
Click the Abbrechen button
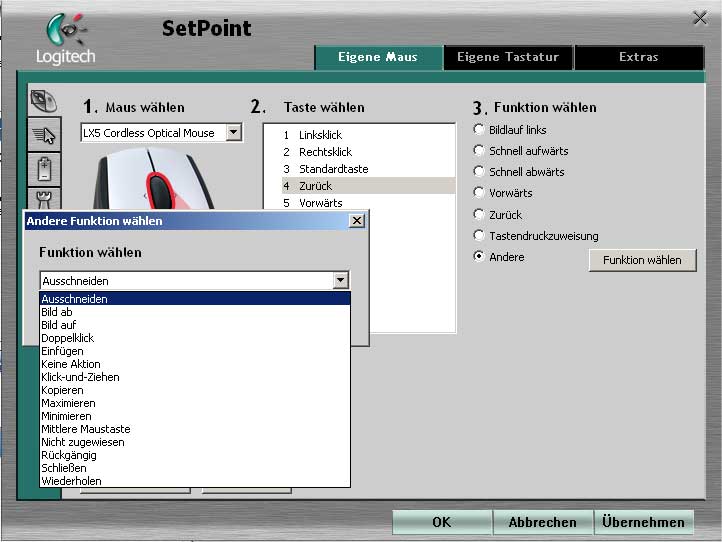(543, 522)
